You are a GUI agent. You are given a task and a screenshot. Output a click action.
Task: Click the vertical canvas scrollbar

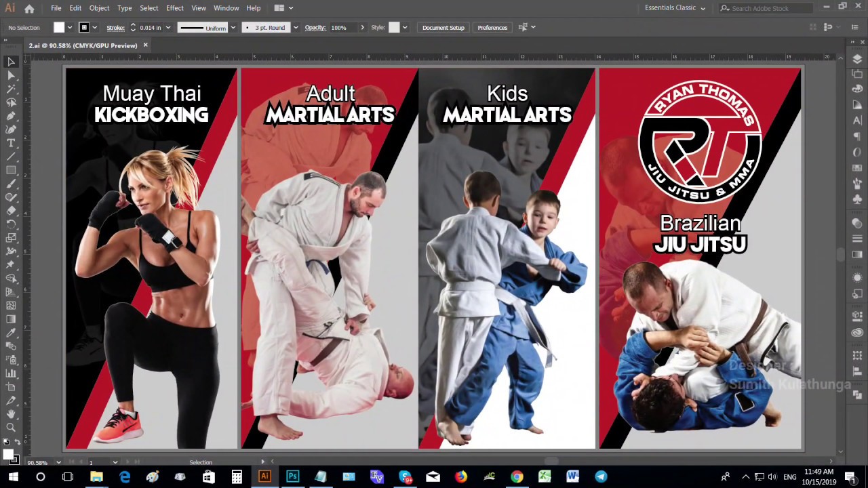click(x=841, y=255)
